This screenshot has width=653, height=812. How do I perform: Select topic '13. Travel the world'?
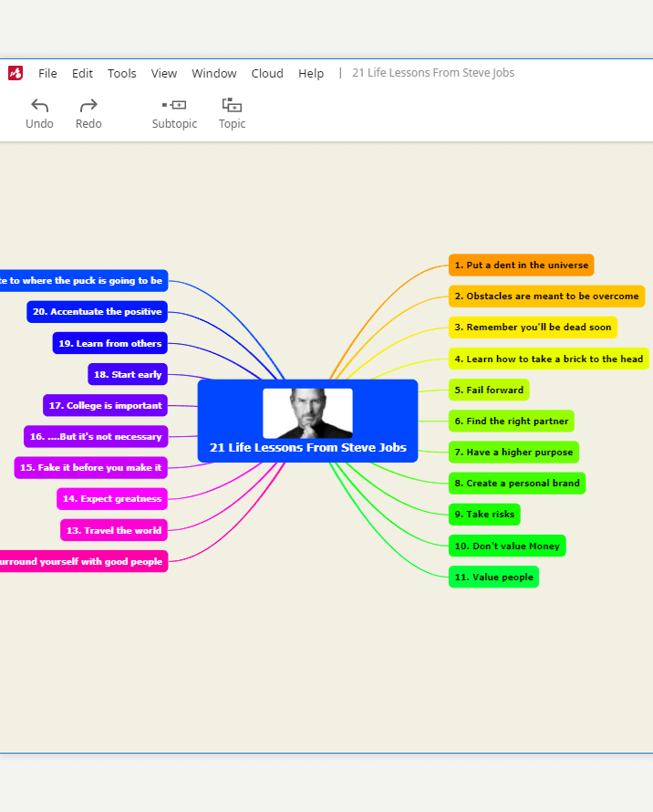(114, 530)
